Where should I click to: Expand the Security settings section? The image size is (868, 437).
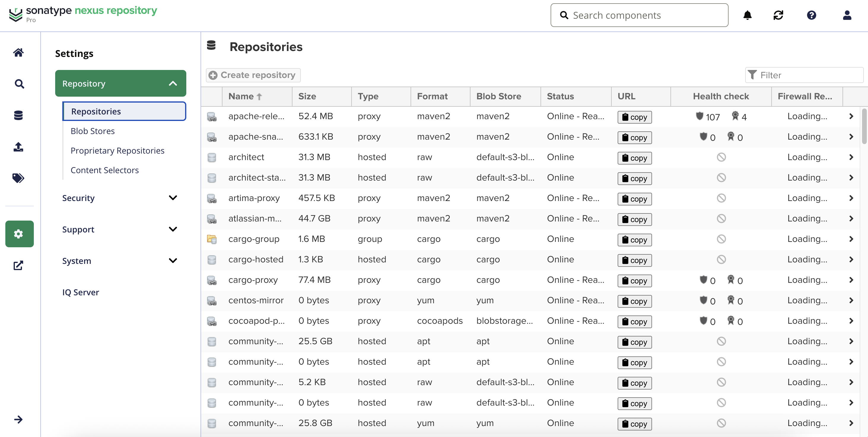120,198
